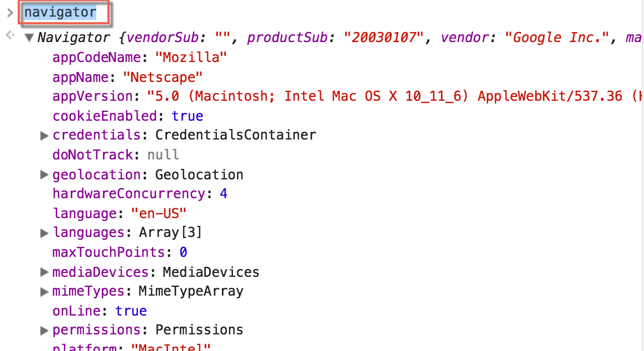The image size is (644, 351).
Task: Click the highlighted navigator input text
Action: 60,12
